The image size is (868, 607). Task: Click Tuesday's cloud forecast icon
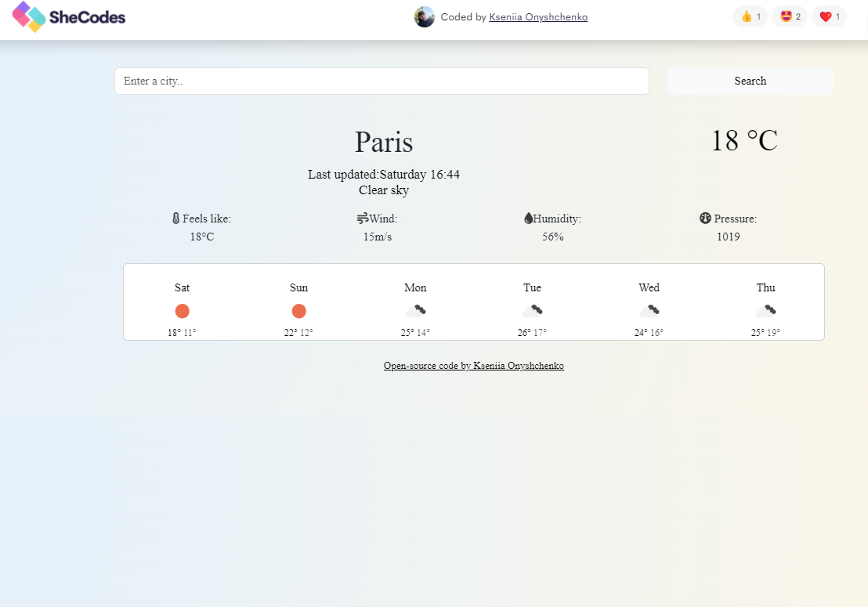(532, 311)
